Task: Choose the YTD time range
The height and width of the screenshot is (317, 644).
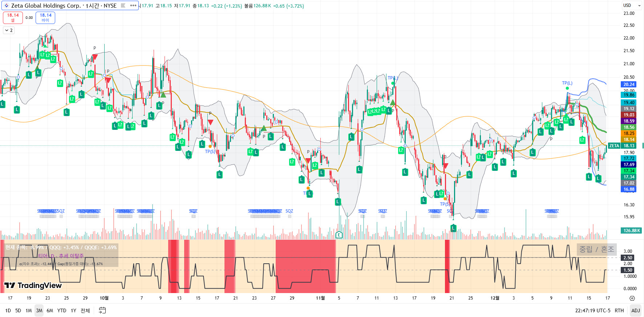Action: click(x=62, y=310)
